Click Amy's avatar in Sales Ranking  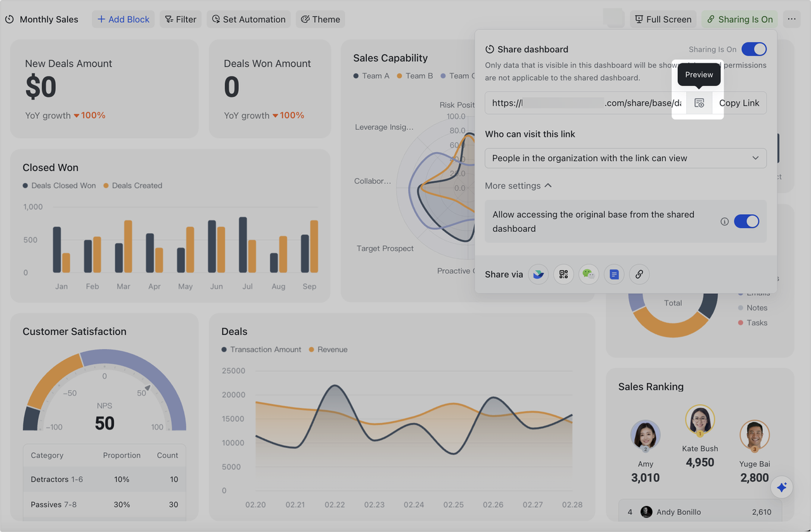click(x=646, y=436)
